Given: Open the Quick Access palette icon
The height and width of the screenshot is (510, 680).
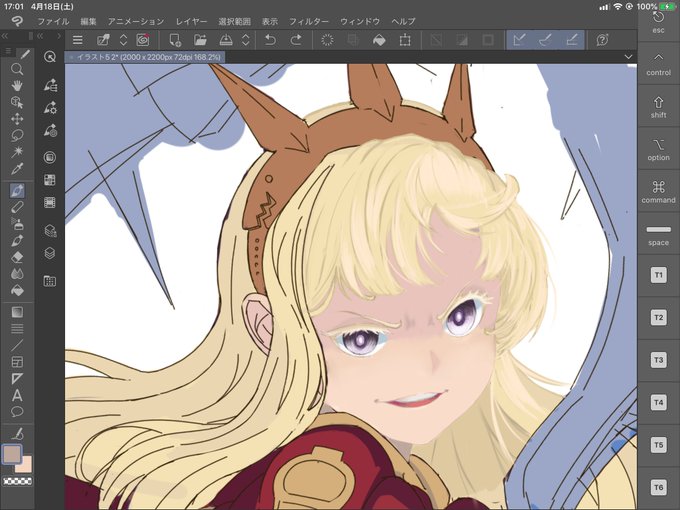Looking at the screenshot, I should coord(50,57).
